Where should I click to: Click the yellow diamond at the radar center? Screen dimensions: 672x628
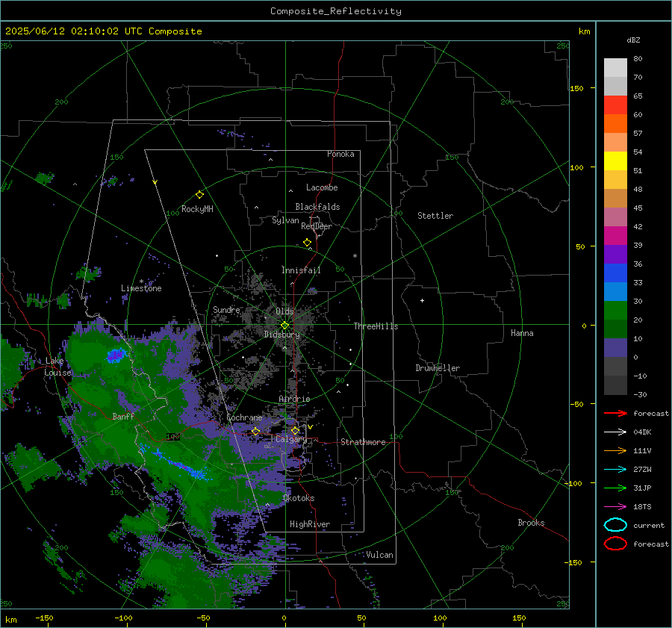284,326
